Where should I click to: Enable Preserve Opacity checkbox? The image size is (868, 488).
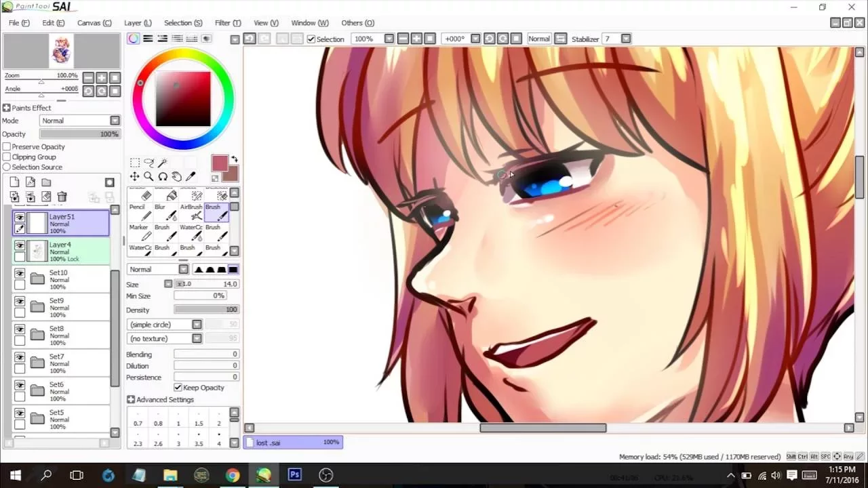pyautogui.click(x=7, y=146)
